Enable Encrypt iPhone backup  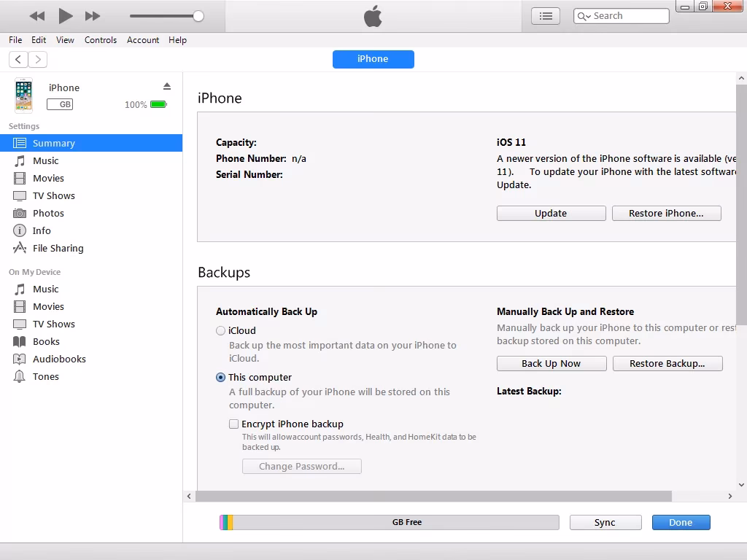coord(233,424)
